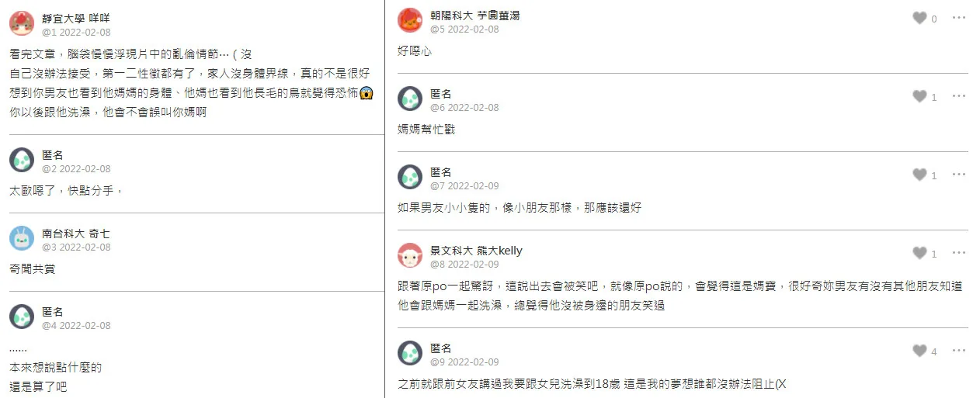The image size is (980, 398).
Task: Open 靜宜大學 咩咩 user profile name
Action: click(75, 18)
